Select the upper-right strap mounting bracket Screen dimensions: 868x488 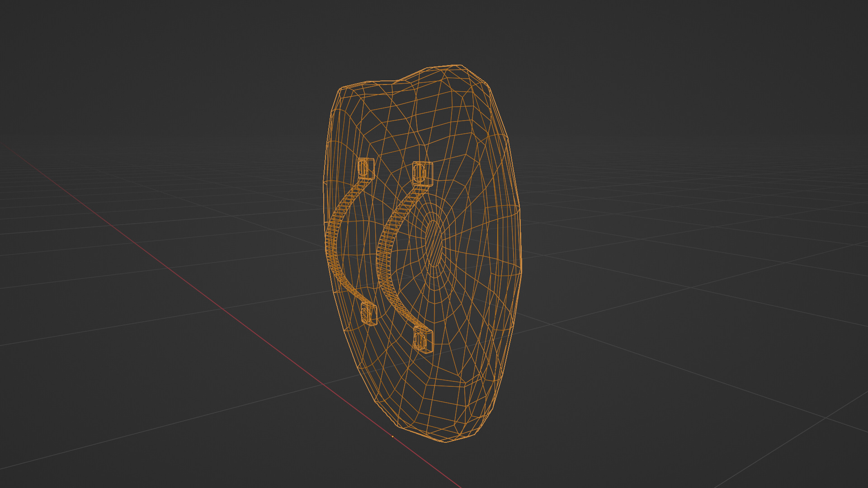422,173
